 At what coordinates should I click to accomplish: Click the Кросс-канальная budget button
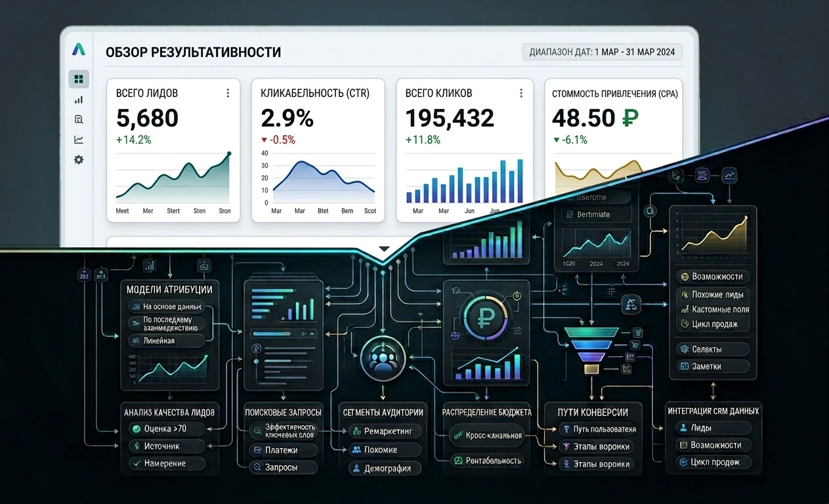click(487, 435)
